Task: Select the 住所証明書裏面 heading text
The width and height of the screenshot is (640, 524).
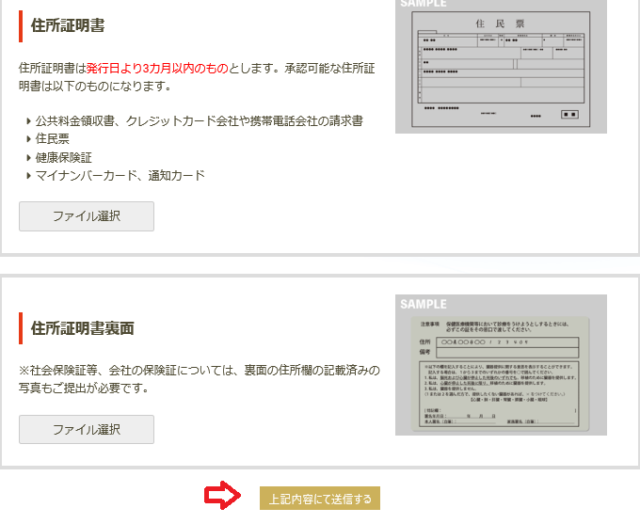Action: [x=82, y=328]
